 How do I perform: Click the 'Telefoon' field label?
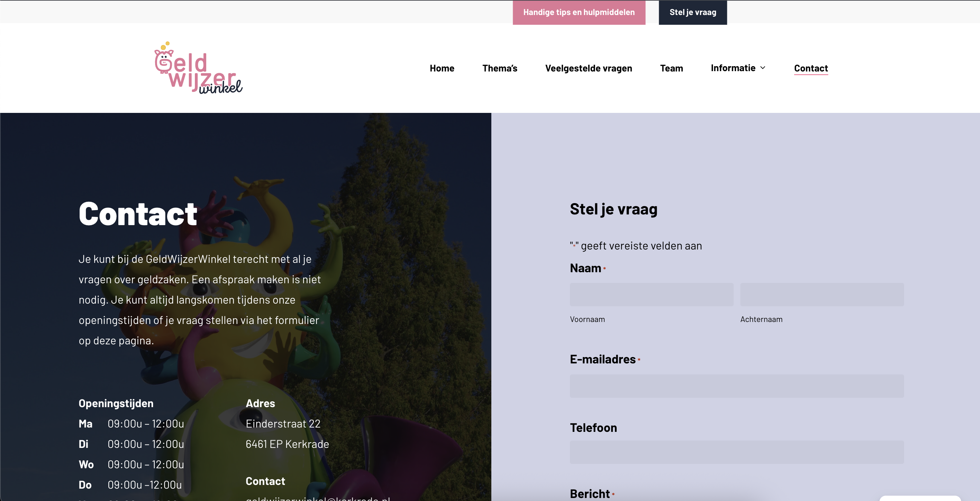[x=593, y=428]
